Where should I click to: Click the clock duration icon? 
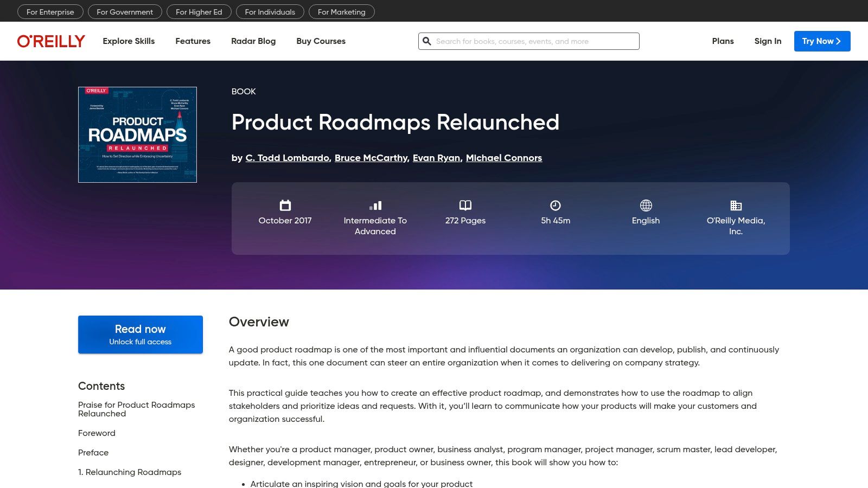[555, 206]
